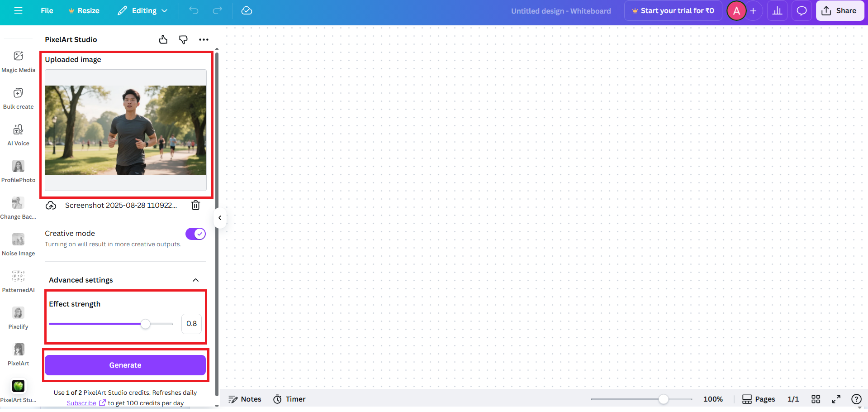Open the AI Voice app
The image size is (868, 412).
(18, 135)
